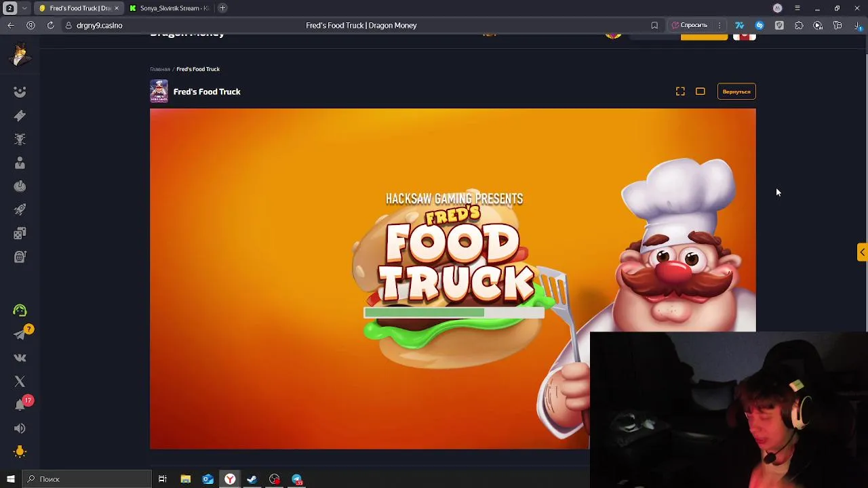Viewport: 868px width, 488px height.
Task: Open the X social link icon
Action: pyautogui.click(x=20, y=382)
